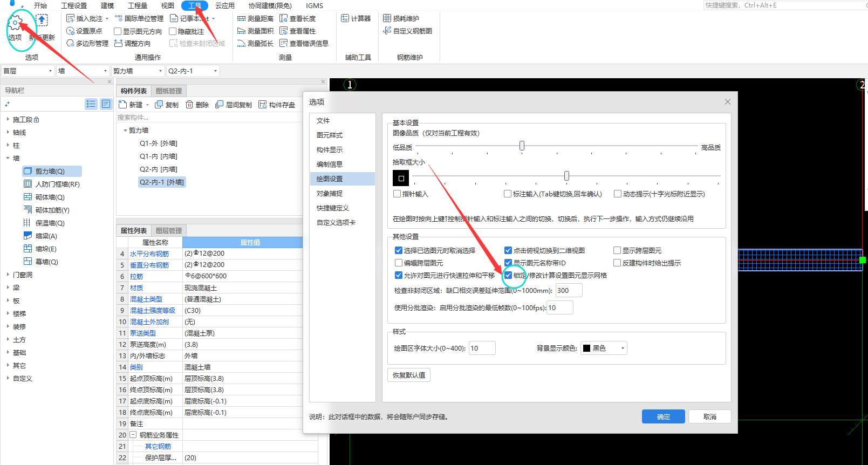Enable 指针输入 checkbox
Viewport: 868px width, 465px height.
point(397,194)
